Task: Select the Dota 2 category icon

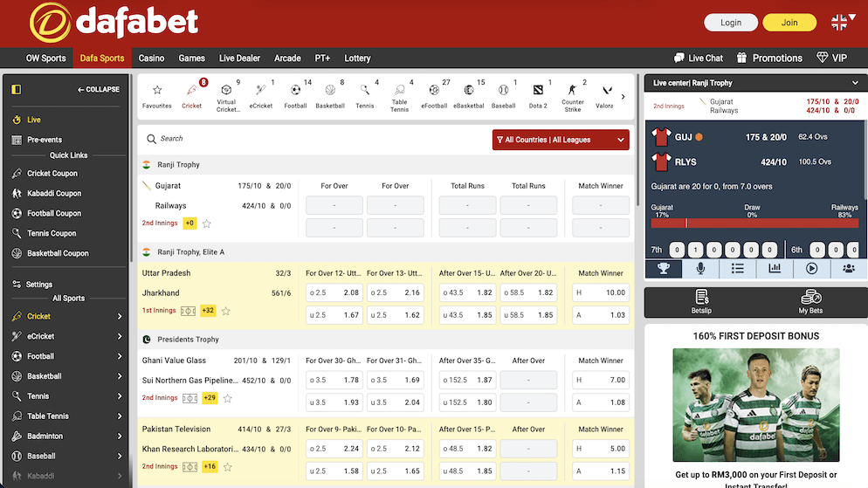Action: pyautogui.click(x=538, y=96)
